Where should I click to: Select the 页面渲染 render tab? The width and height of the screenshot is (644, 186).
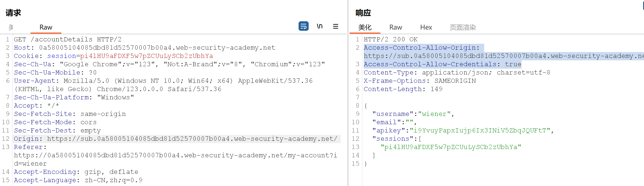(463, 27)
